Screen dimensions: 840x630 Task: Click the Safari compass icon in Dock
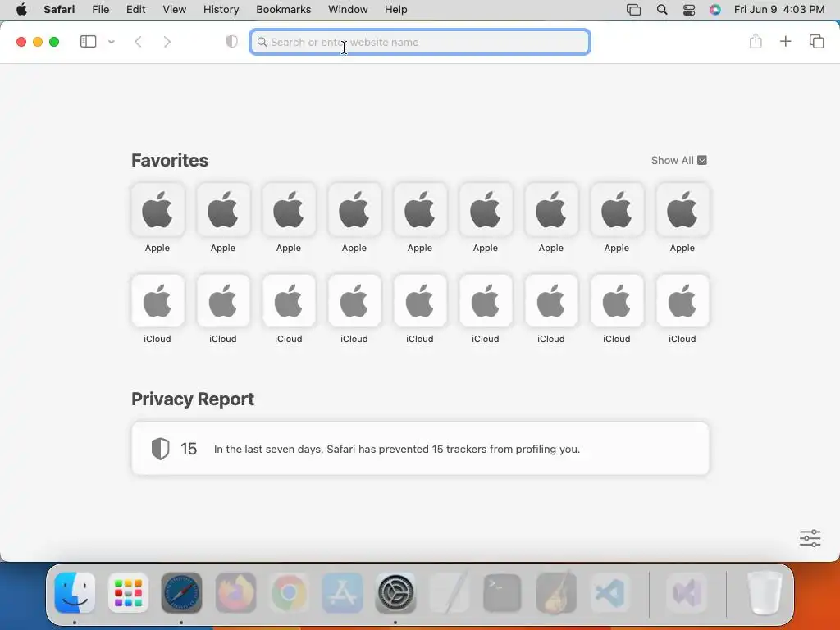pyautogui.click(x=181, y=592)
